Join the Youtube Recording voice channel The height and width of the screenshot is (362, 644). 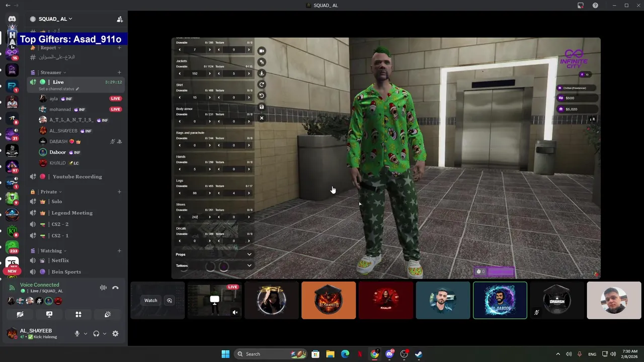(76, 176)
